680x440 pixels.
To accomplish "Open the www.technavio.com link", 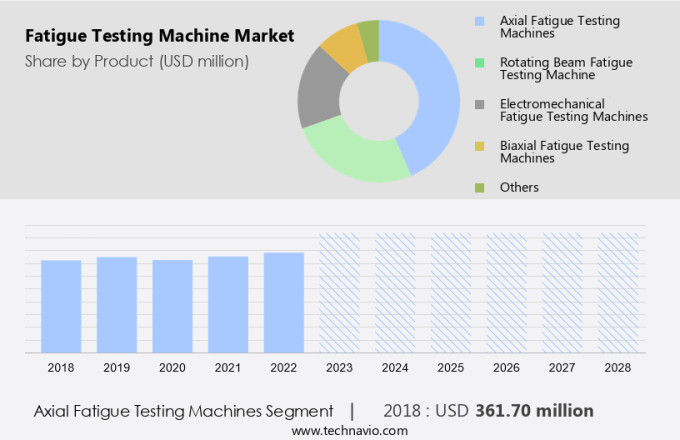I will (350, 430).
